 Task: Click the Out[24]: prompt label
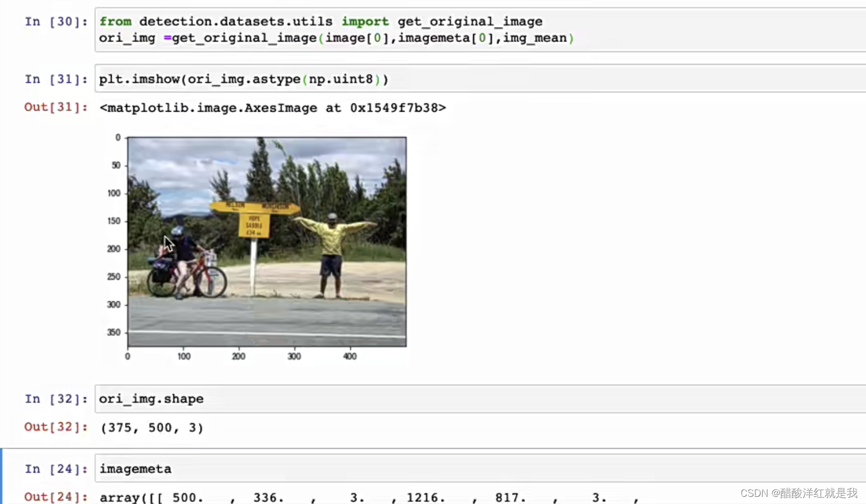[x=56, y=496]
